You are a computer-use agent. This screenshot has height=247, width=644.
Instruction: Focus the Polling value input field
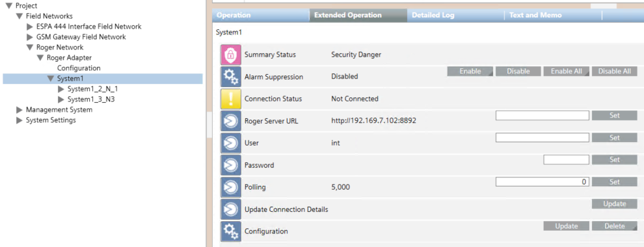coord(542,182)
